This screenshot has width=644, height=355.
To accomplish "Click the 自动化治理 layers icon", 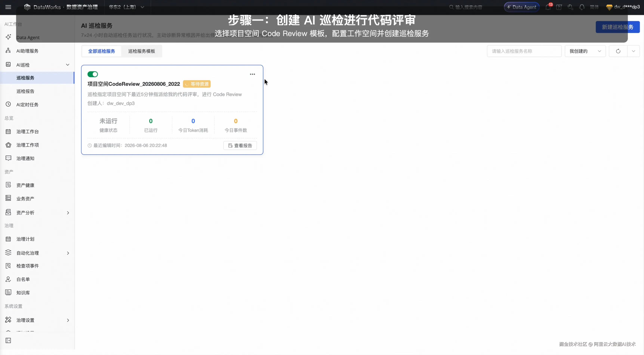I will 8,253.
